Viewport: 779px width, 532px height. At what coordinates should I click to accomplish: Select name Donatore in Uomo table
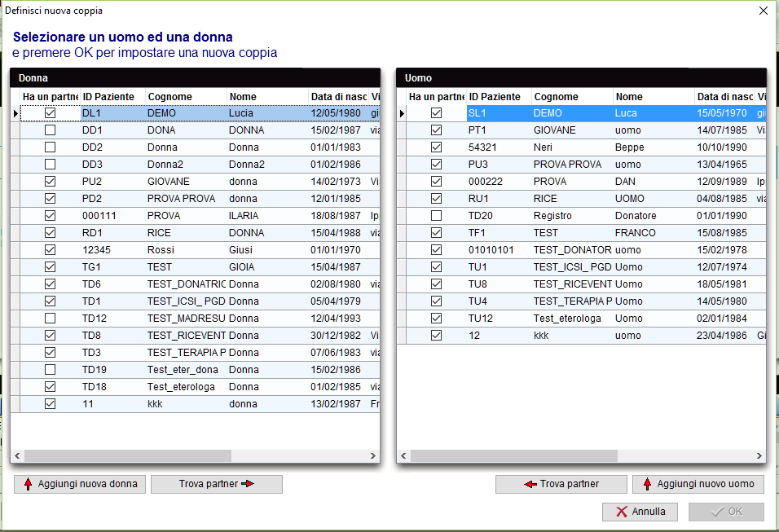pos(654,216)
